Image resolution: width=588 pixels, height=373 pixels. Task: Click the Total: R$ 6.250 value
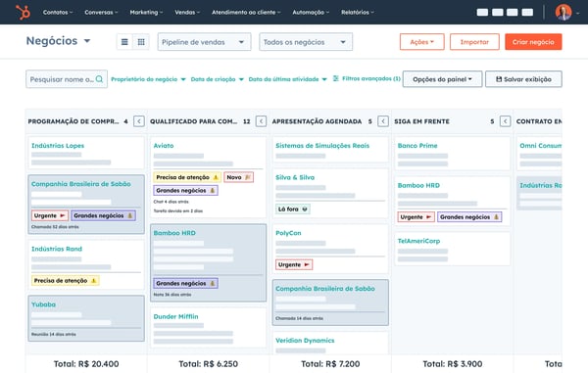click(208, 363)
